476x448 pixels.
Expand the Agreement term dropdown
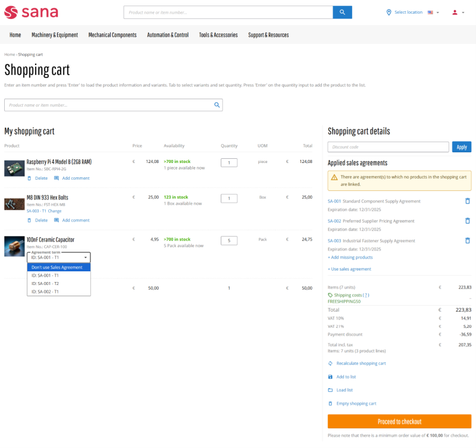[59, 257]
